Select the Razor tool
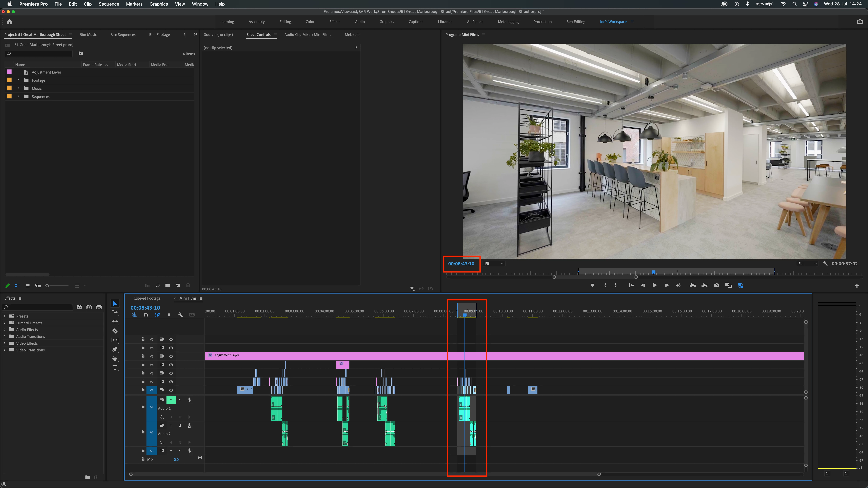 click(115, 331)
